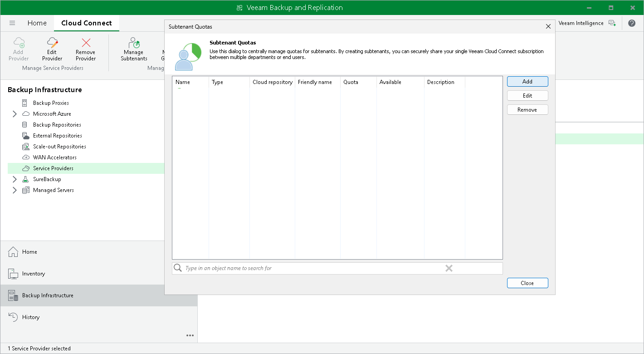Click the icon beside Veeam Intelligence
Viewport: 644px width, 354px height.
[612, 23]
